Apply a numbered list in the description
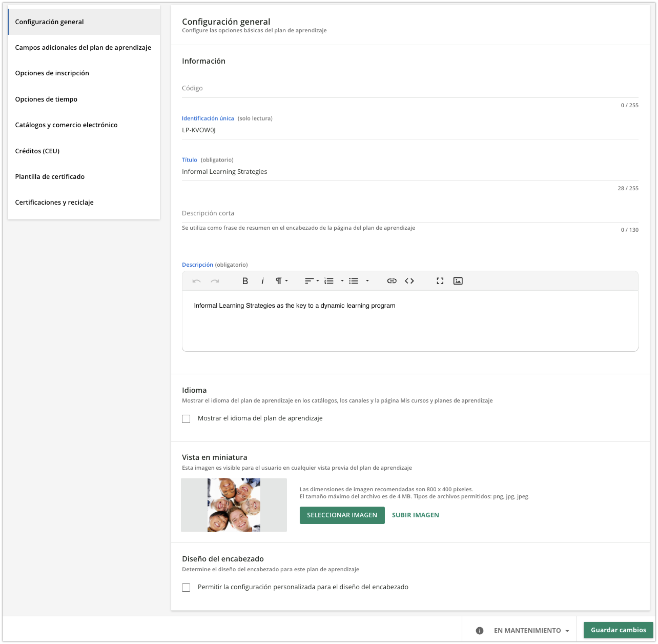The height and width of the screenshot is (644, 658). (x=329, y=280)
